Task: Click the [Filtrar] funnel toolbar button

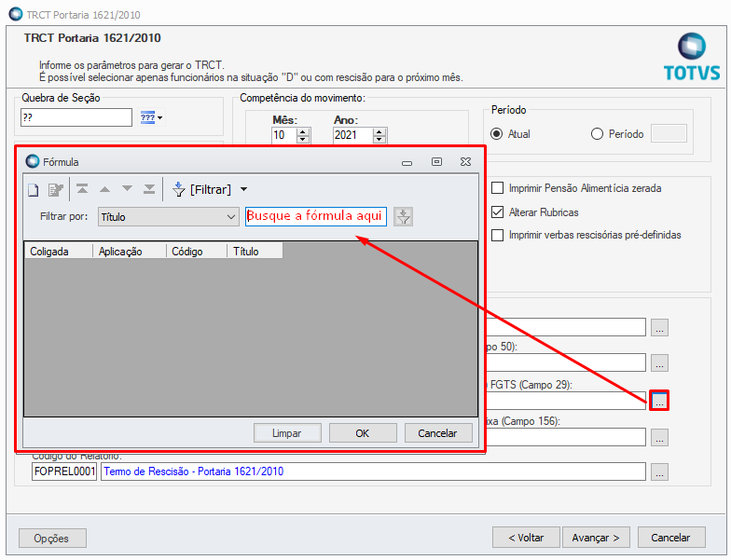Action: pyautogui.click(x=201, y=190)
